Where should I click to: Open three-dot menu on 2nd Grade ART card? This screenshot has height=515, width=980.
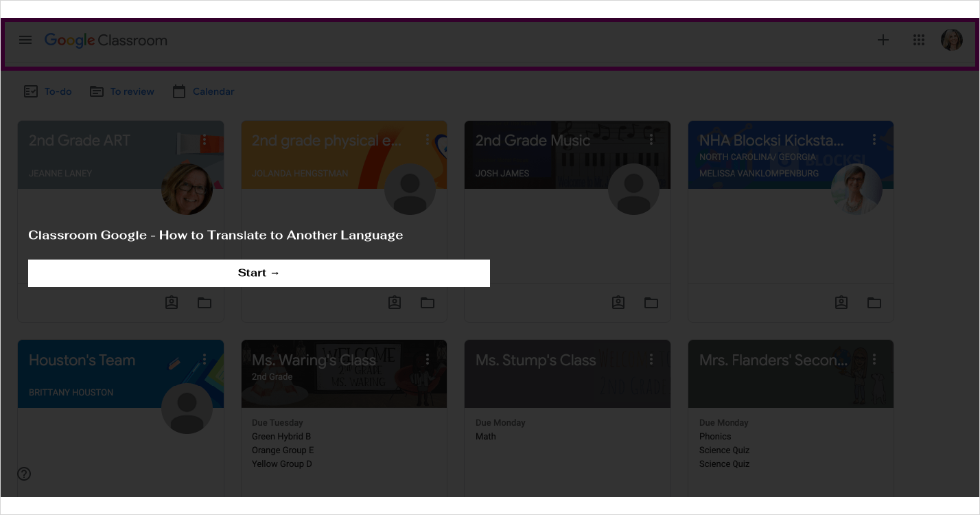(205, 140)
